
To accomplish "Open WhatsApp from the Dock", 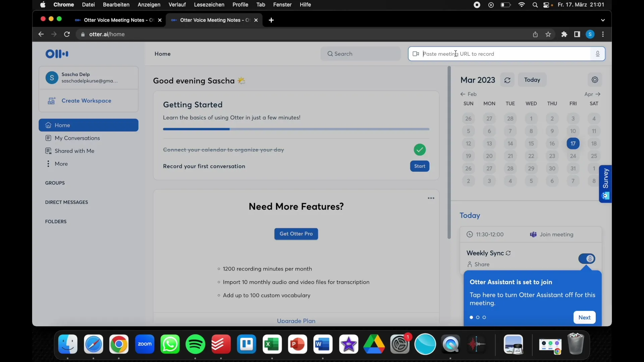I will [x=170, y=344].
